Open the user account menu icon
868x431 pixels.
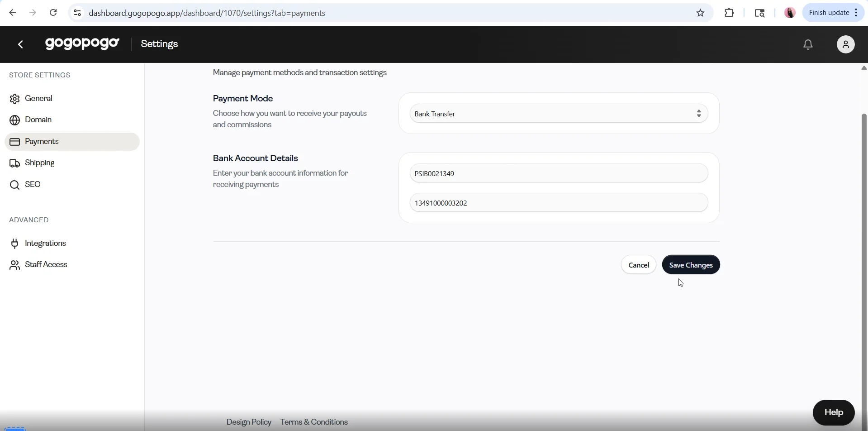[846, 44]
